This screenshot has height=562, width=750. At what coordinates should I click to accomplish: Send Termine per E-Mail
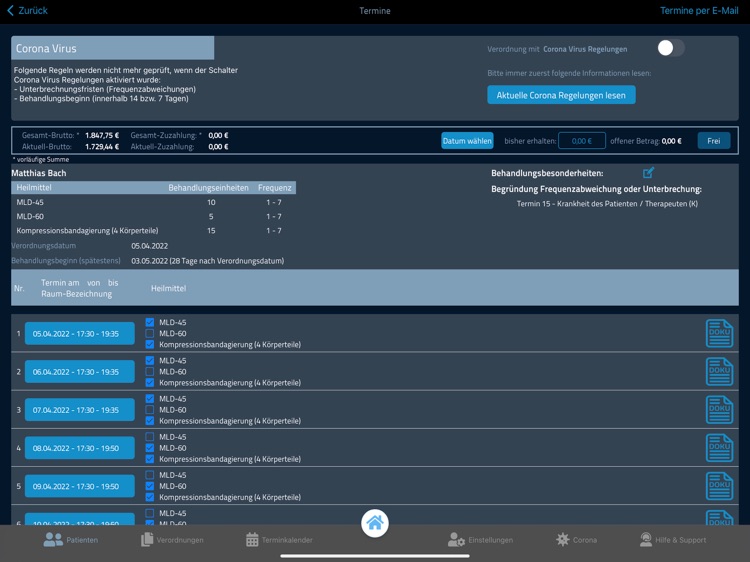pos(699,11)
